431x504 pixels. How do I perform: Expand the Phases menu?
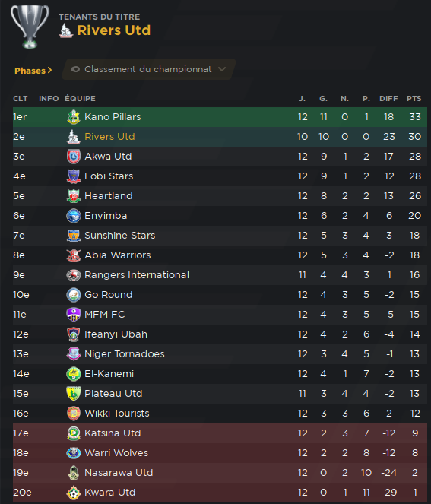click(33, 71)
